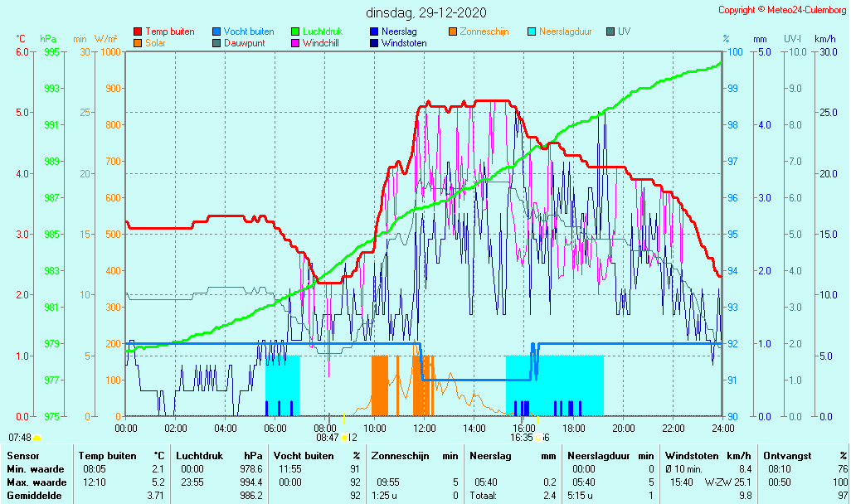This screenshot has width=851, height=504.
Task: Click the navy Windstoten legend swatch
Action: pos(373,43)
